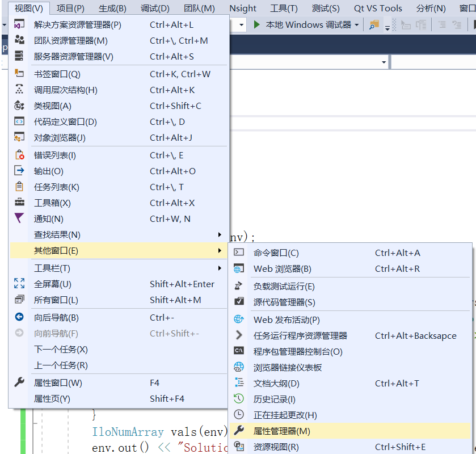
Task: Click the find-in-files toolbar icon
Action: pyautogui.click(x=374, y=24)
